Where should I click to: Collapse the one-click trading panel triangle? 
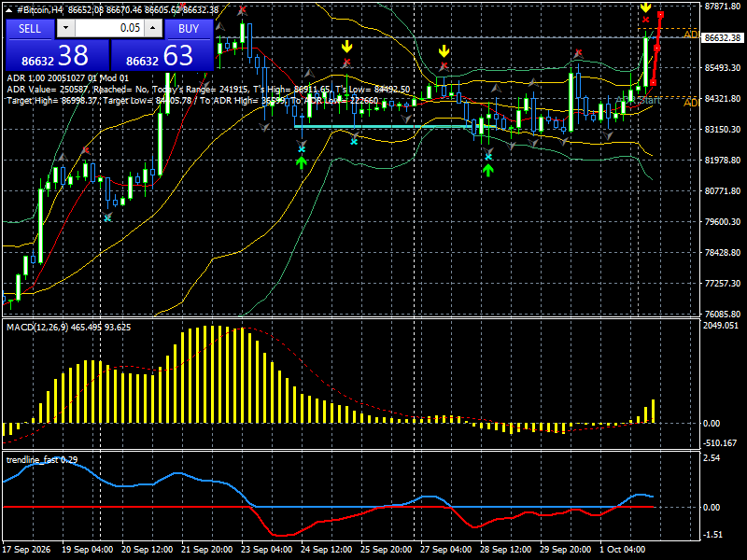pyautogui.click(x=8, y=9)
